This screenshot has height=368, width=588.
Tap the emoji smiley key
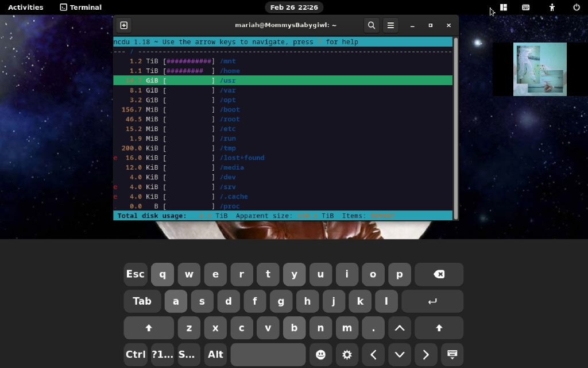pyautogui.click(x=320, y=355)
